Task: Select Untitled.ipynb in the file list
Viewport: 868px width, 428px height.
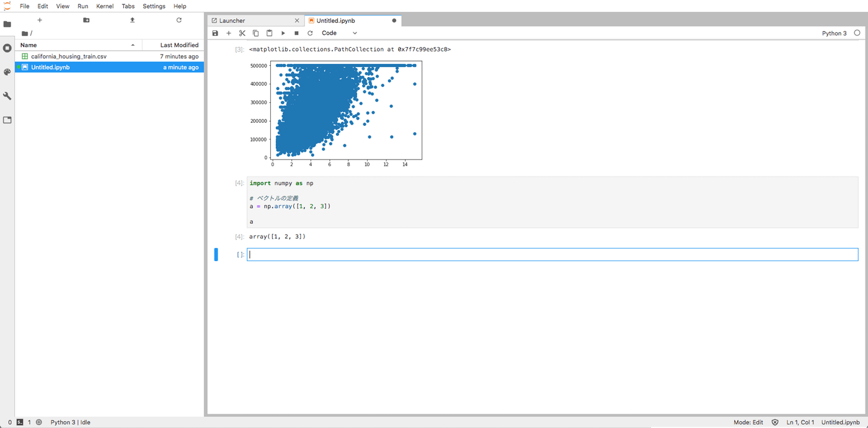Action: tap(109, 67)
